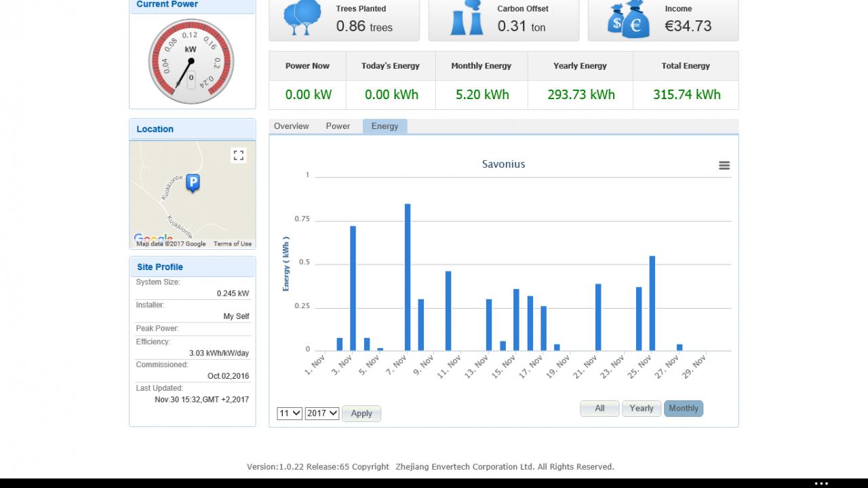Image resolution: width=868 pixels, height=488 pixels.
Task: Click the Savonius chart title
Action: (503, 164)
